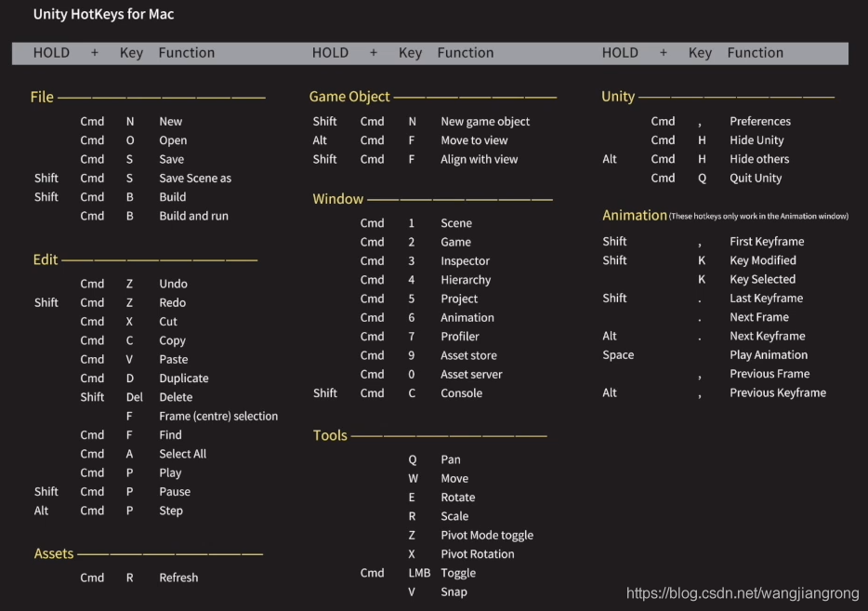Select the "Last Keyframe" text
Image resolution: width=868 pixels, height=611 pixels.
(x=766, y=299)
